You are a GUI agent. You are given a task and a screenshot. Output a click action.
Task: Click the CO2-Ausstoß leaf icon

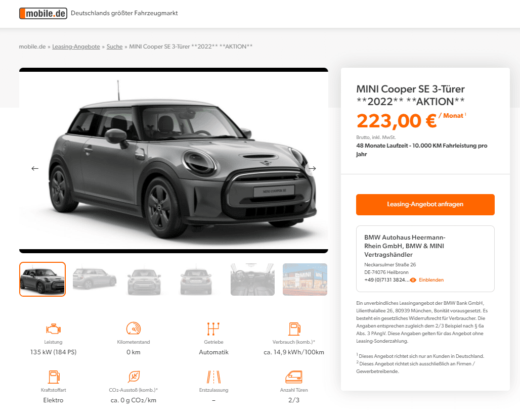(x=134, y=377)
